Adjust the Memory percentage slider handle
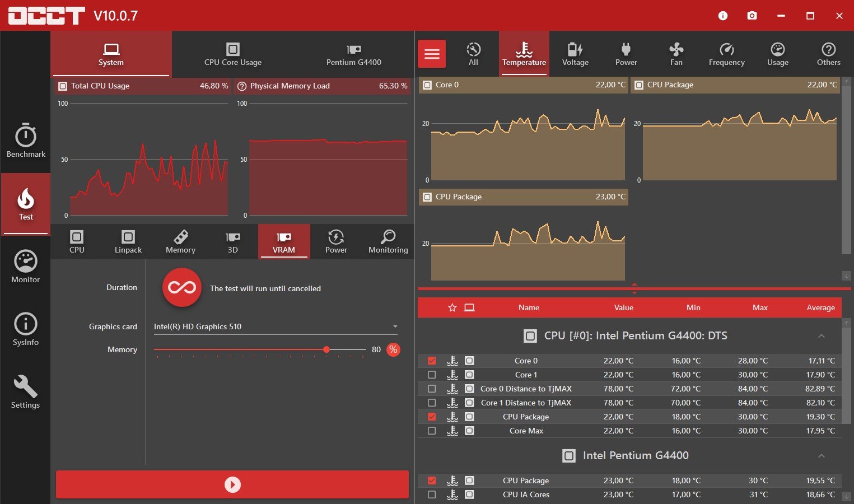The width and height of the screenshot is (854, 504). pyautogui.click(x=326, y=349)
